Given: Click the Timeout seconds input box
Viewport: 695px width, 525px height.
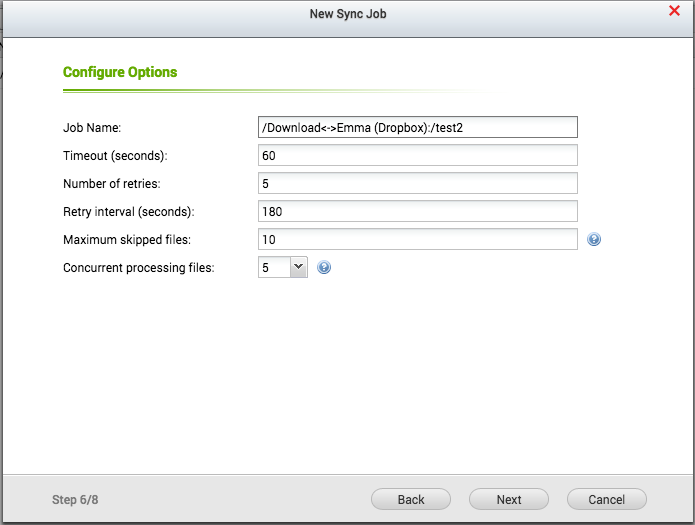Looking at the screenshot, I should click(x=417, y=155).
